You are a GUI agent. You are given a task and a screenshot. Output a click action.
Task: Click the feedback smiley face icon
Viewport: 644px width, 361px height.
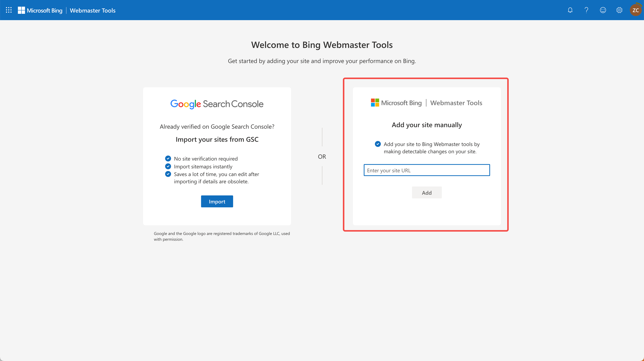(x=603, y=10)
